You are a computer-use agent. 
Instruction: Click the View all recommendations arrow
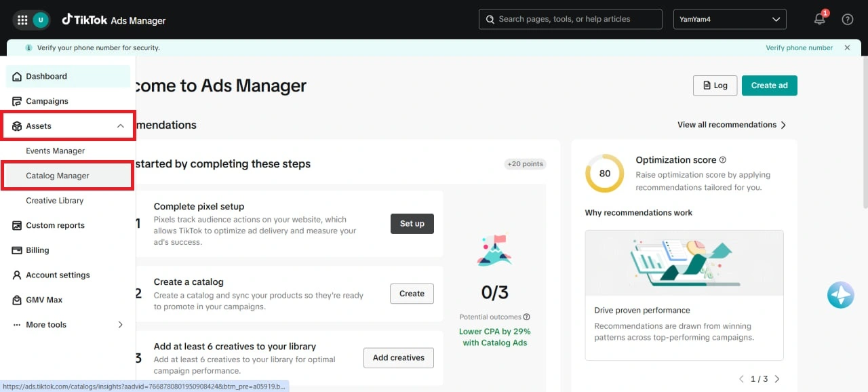pyautogui.click(x=783, y=125)
